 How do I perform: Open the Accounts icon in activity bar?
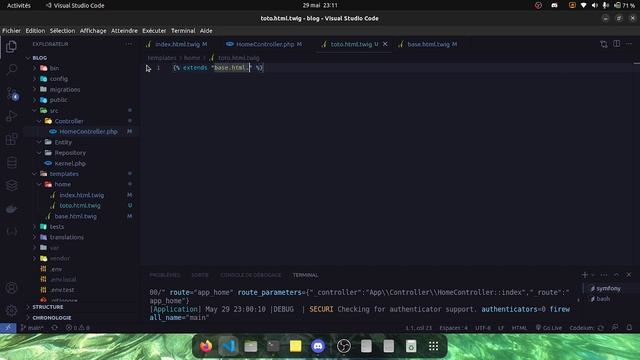(11, 288)
